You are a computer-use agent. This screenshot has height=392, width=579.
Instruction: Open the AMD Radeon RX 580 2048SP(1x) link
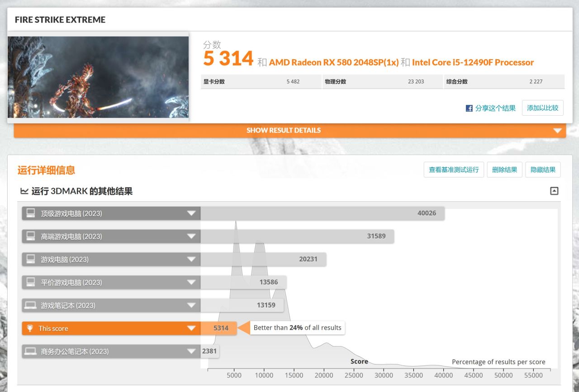[x=334, y=62]
